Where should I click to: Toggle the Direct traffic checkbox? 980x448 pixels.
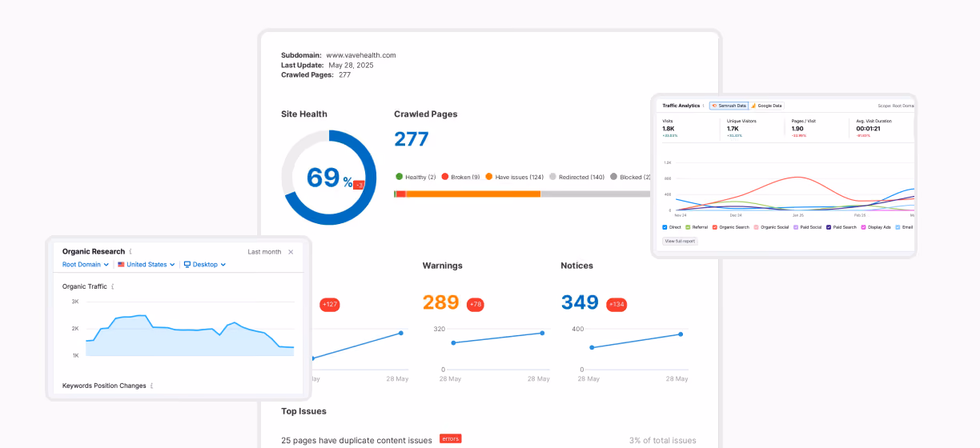tap(665, 227)
